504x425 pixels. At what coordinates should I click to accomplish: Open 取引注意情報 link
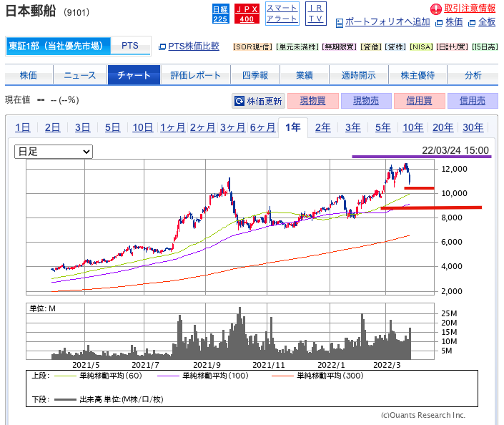[x=470, y=9]
